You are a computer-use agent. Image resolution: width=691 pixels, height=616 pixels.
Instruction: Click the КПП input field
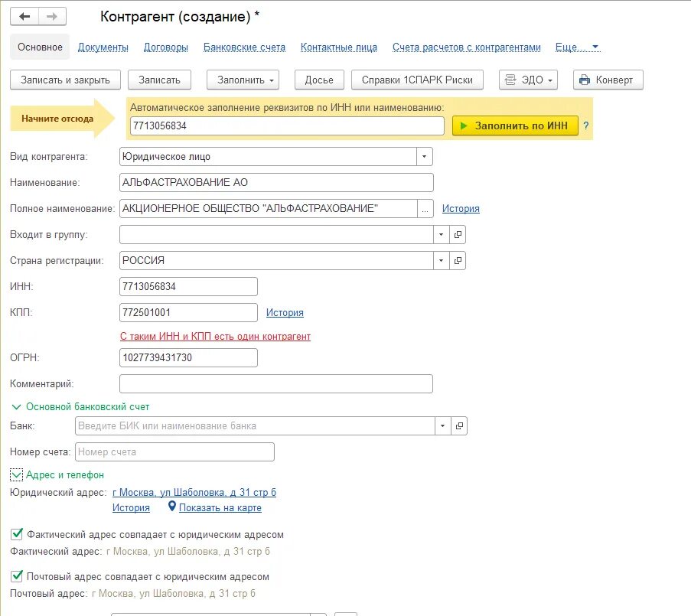click(188, 312)
